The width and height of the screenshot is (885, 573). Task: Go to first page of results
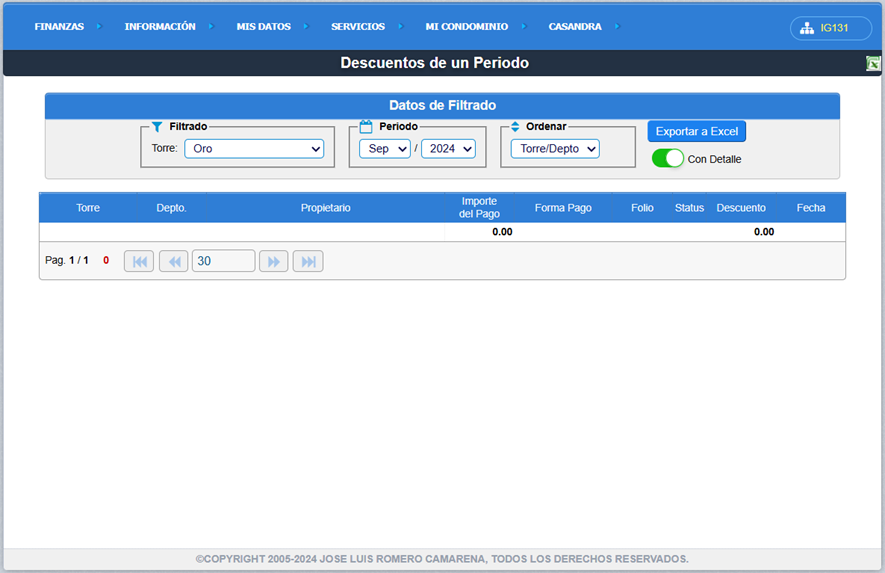pos(139,261)
